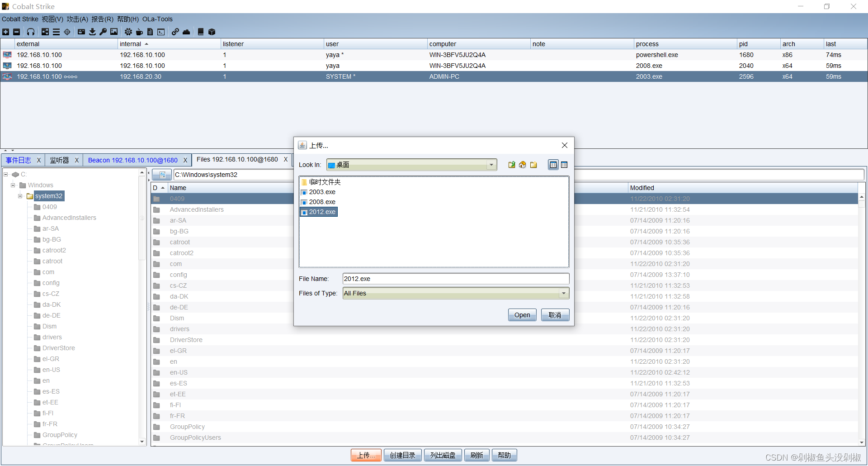Screen dimensions: 868x466
Task: Open the 攻击(A) menu
Action: (x=77, y=19)
